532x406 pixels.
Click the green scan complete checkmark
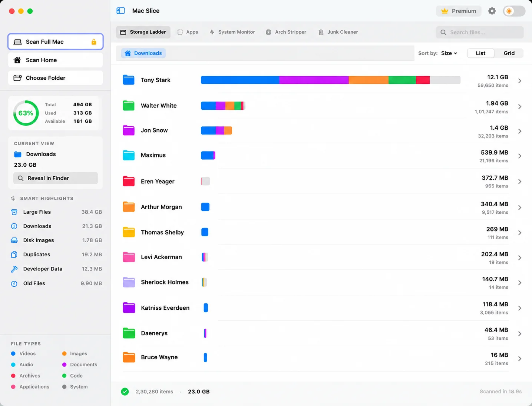click(125, 392)
